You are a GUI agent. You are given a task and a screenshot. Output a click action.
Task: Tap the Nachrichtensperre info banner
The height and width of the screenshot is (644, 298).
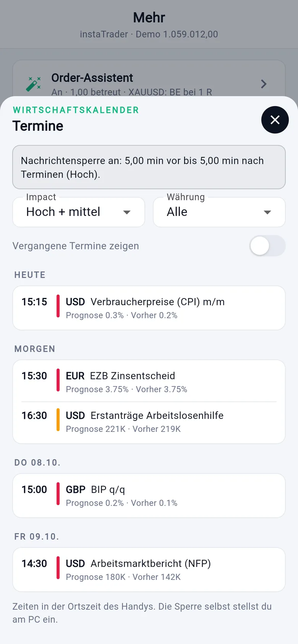[x=149, y=167]
